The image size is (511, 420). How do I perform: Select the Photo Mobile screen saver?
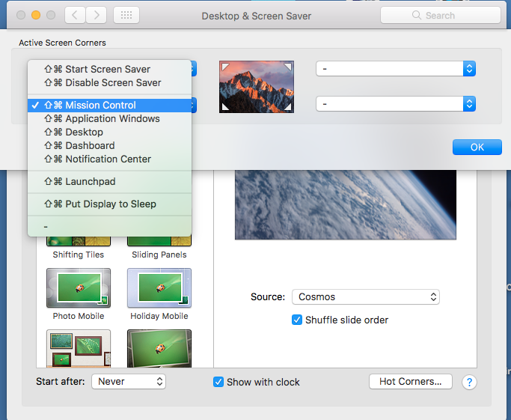(79, 288)
